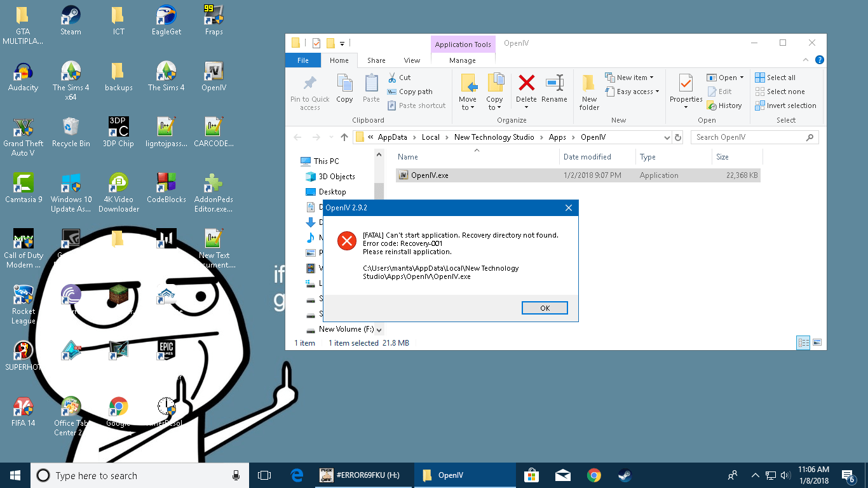Open the Microsoft Store taskbar icon
The width and height of the screenshot is (868, 488).
point(532,475)
